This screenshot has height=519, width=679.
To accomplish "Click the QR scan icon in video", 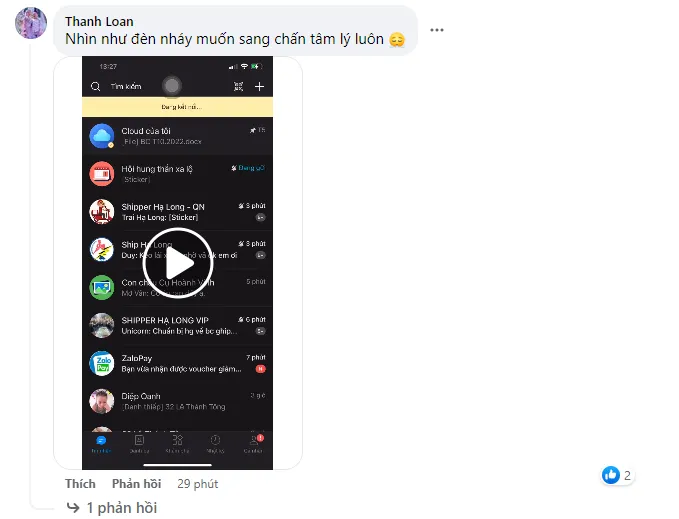I will 239,87.
